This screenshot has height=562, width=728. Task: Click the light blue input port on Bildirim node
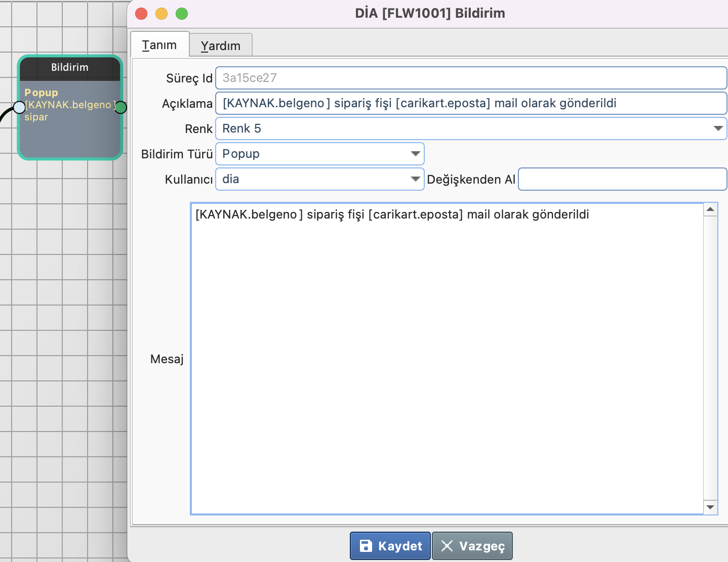coord(19,107)
